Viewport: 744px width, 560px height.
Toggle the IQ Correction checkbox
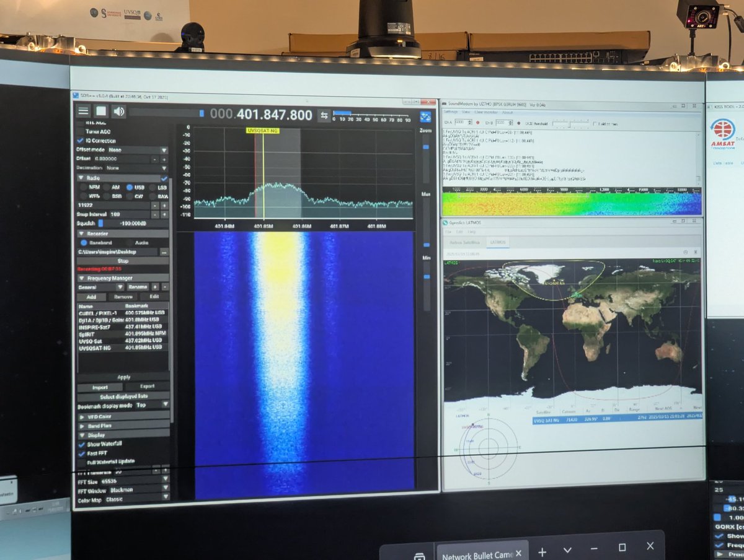pyautogui.click(x=80, y=140)
